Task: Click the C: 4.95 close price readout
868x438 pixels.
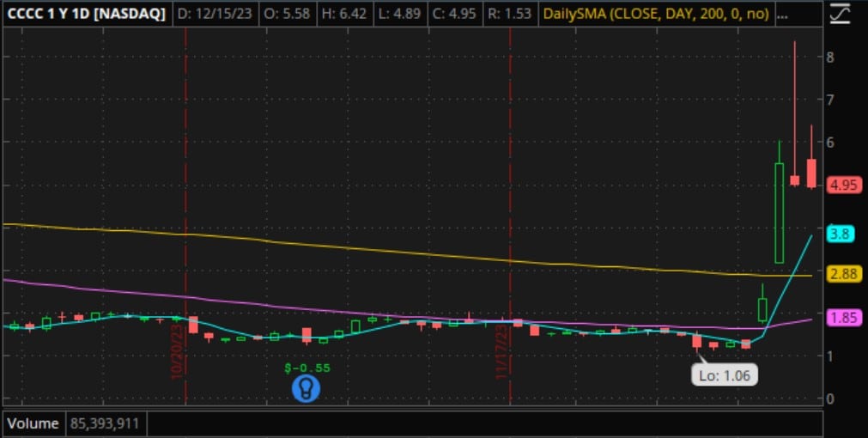Action: 454,14
